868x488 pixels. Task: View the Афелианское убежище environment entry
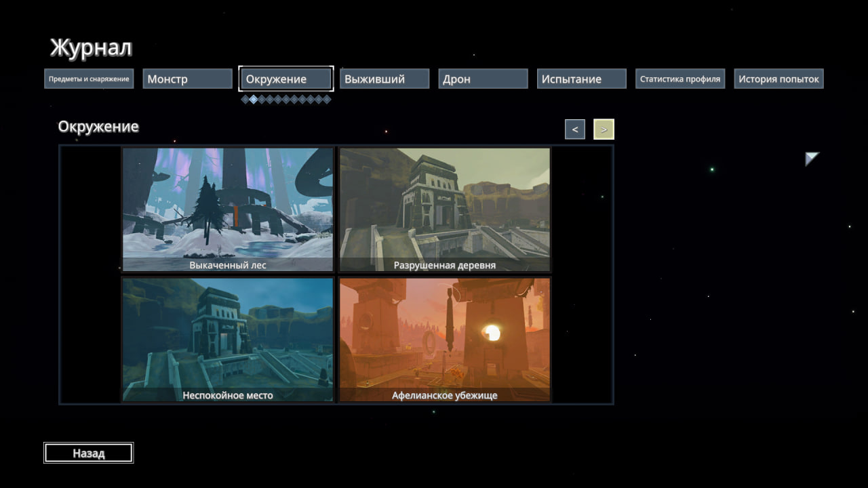pyautogui.click(x=445, y=340)
